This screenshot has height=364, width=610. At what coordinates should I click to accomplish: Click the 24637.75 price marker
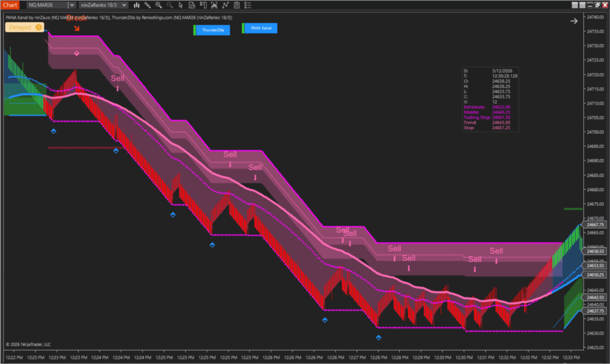pos(595,311)
